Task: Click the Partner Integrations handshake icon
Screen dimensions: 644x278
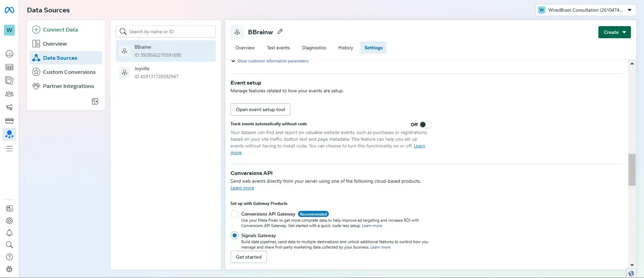Action: click(x=36, y=86)
